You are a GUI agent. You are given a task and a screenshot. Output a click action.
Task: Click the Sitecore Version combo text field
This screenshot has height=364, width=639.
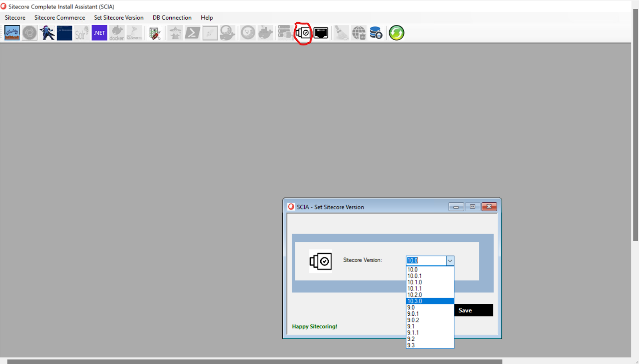tap(426, 261)
